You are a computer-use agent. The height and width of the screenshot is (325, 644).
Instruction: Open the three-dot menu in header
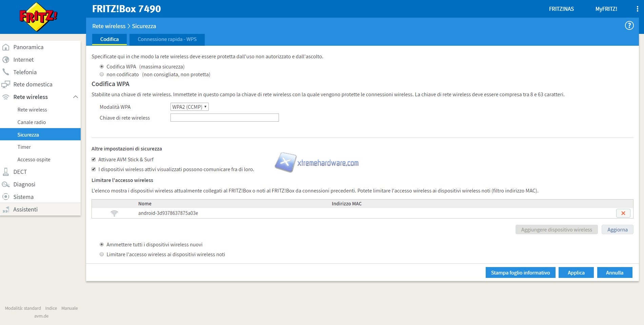coord(637,9)
